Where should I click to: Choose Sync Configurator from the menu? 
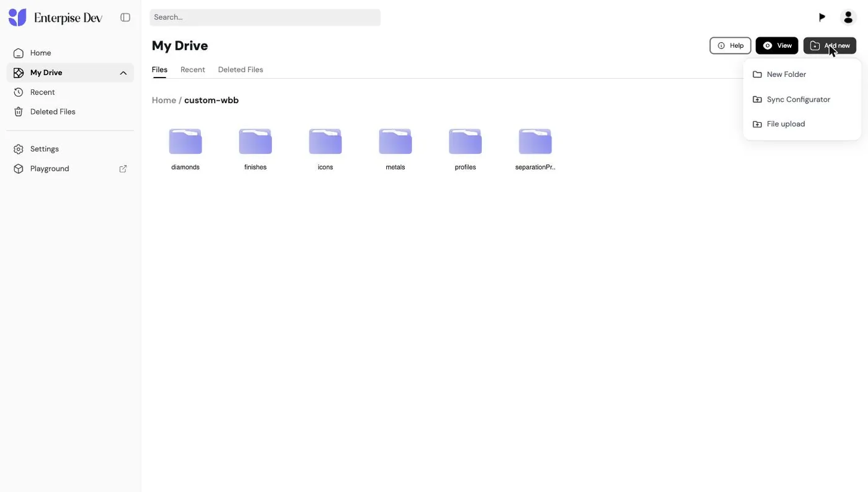point(802,99)
